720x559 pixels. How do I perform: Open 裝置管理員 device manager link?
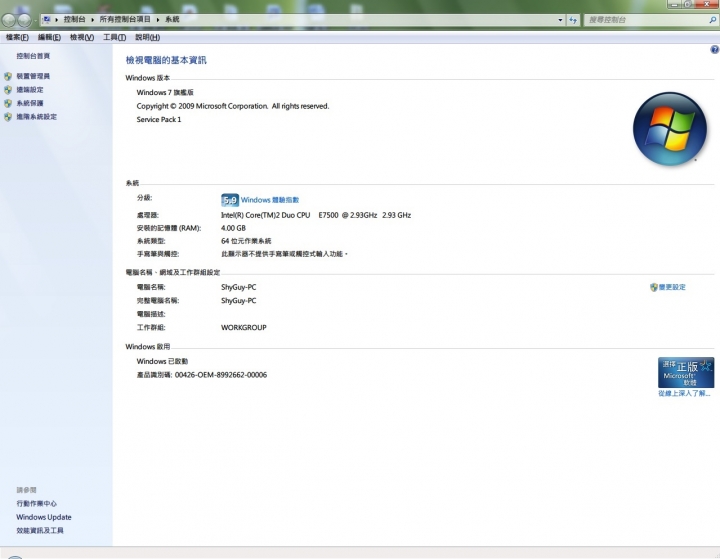point(33,76)
